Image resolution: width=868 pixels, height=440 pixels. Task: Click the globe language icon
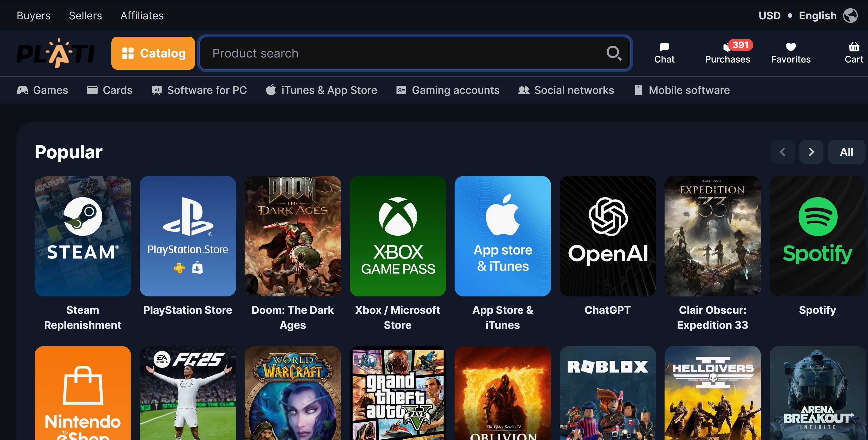click(850, 16)
